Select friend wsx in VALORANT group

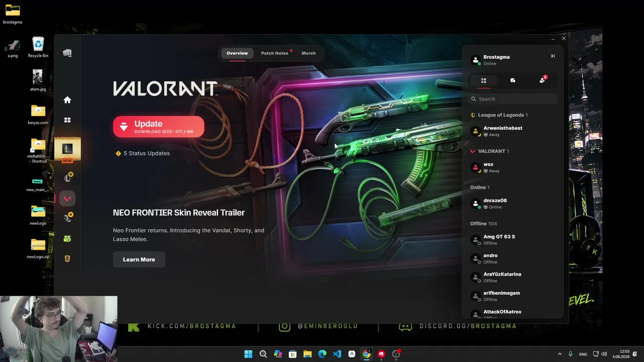click(x=513, y=167)
